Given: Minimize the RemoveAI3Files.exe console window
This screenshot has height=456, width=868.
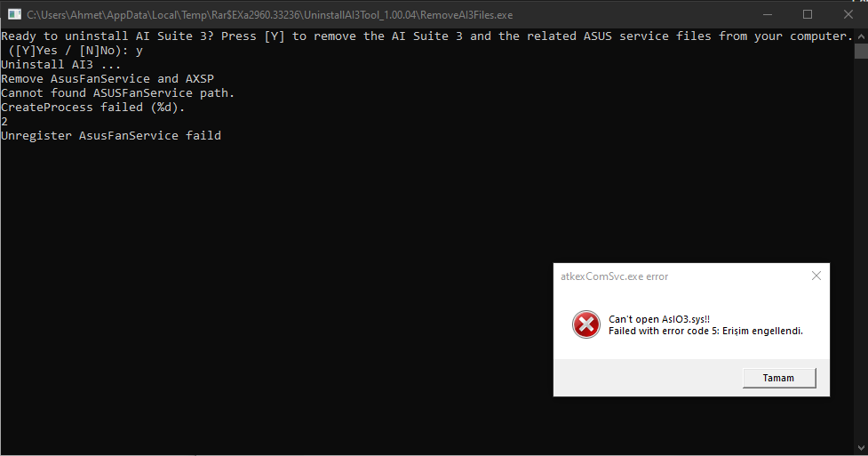Looking at the screenshot, I should click(768, 14).
